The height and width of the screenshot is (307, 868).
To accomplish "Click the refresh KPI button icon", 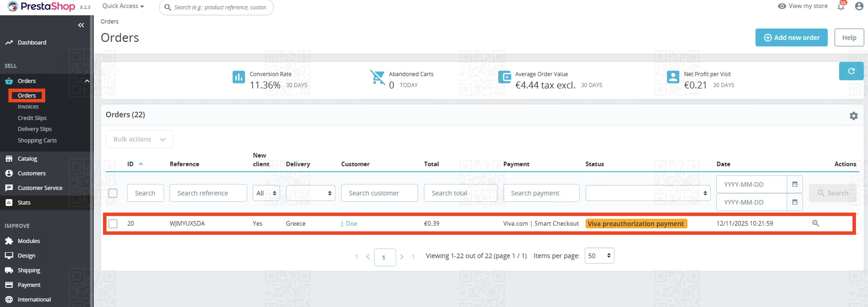I will click(851, 71).
